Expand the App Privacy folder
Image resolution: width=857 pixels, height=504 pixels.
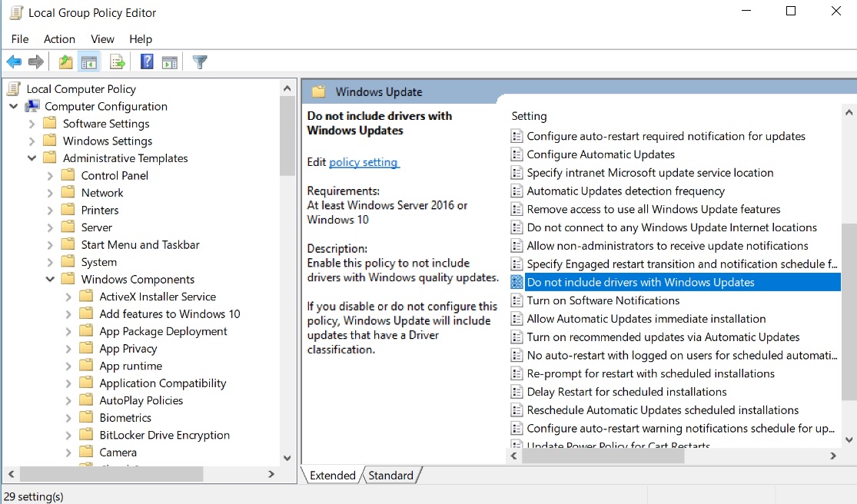coord(68,348)
